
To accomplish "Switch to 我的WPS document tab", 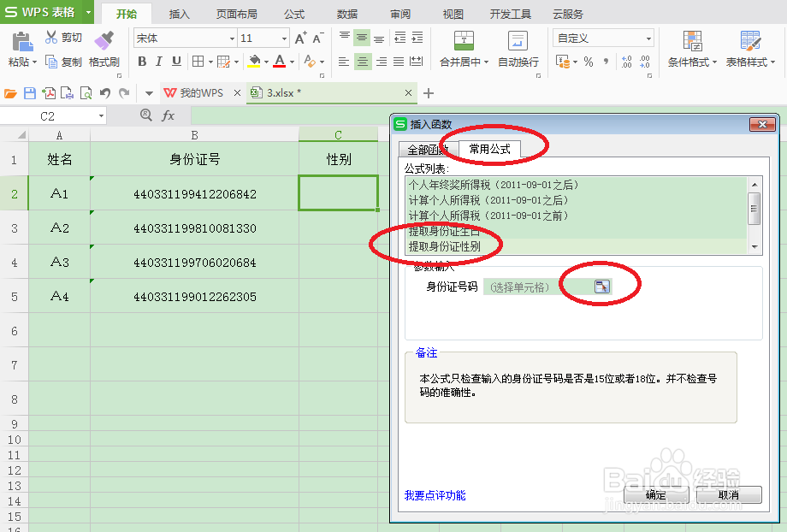I will [201, 93].
